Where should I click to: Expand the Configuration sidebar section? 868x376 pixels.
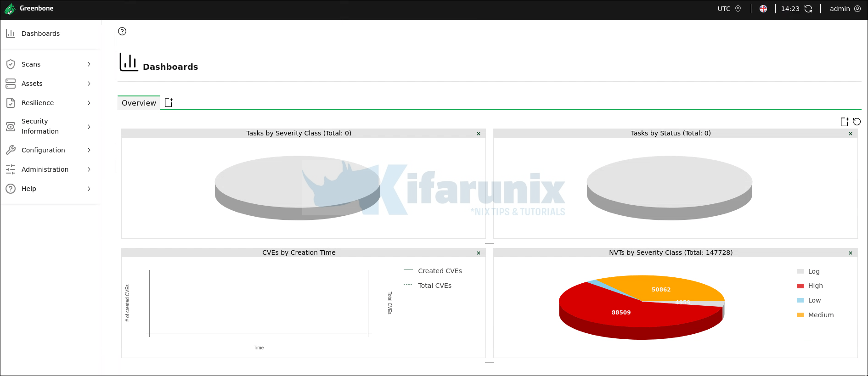click(x=50, y=150)
